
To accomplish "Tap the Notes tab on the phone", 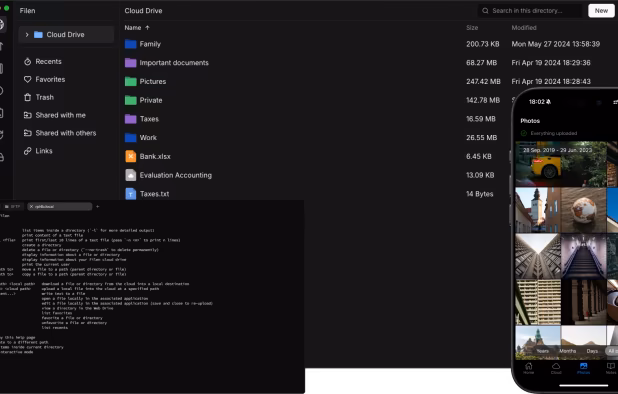I will (611, 368).
